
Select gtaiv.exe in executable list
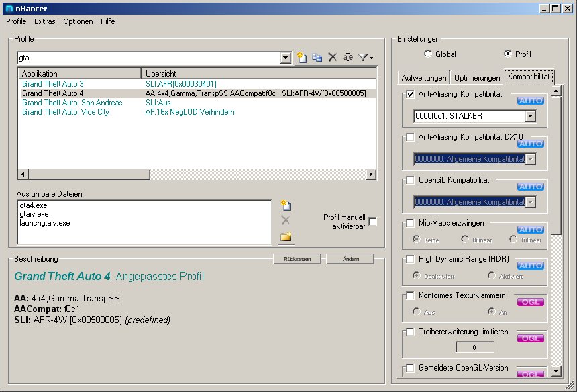[34, 214]
